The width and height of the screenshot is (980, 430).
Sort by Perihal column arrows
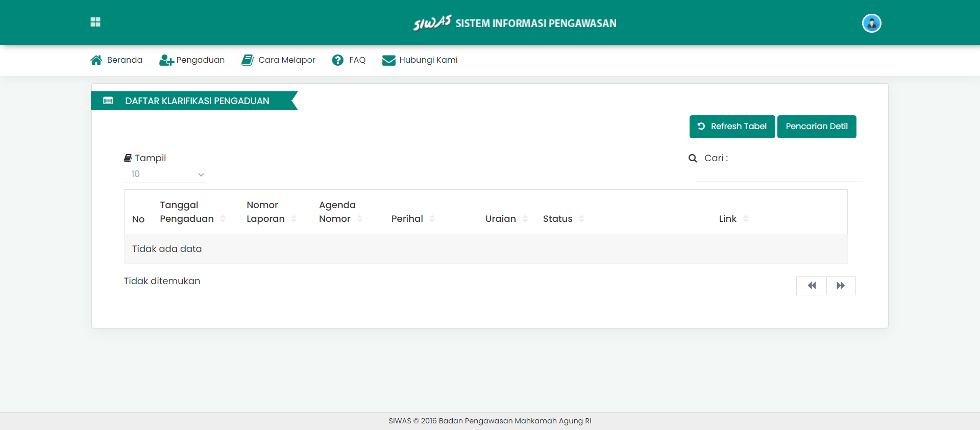[432, 219]
